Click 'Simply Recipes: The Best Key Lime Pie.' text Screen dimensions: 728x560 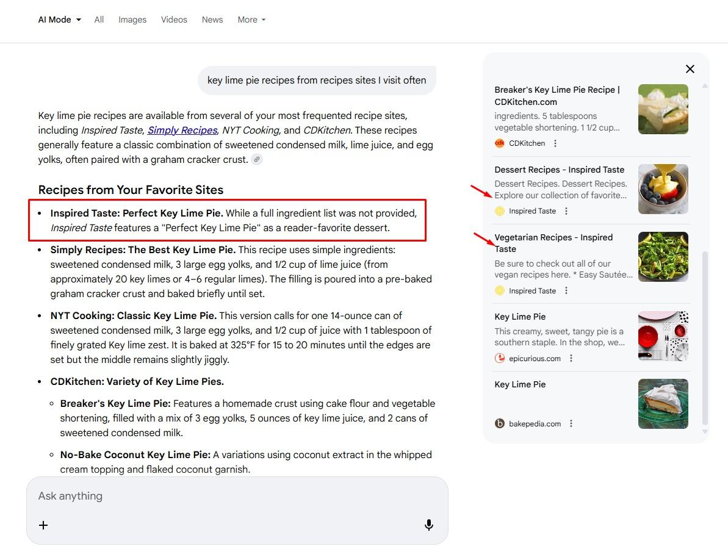[x=143, y=250]
